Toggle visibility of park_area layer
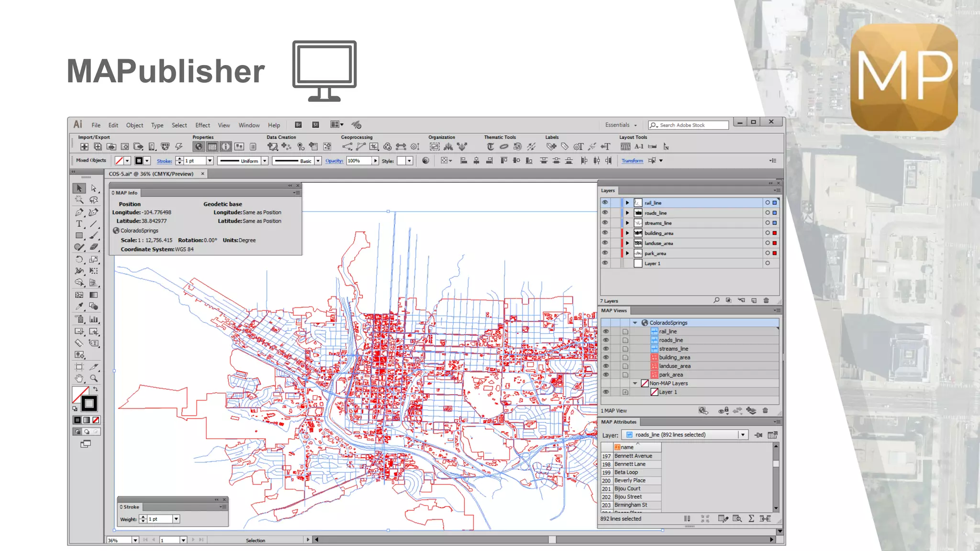The image size is (980, 551). (605, 253)
